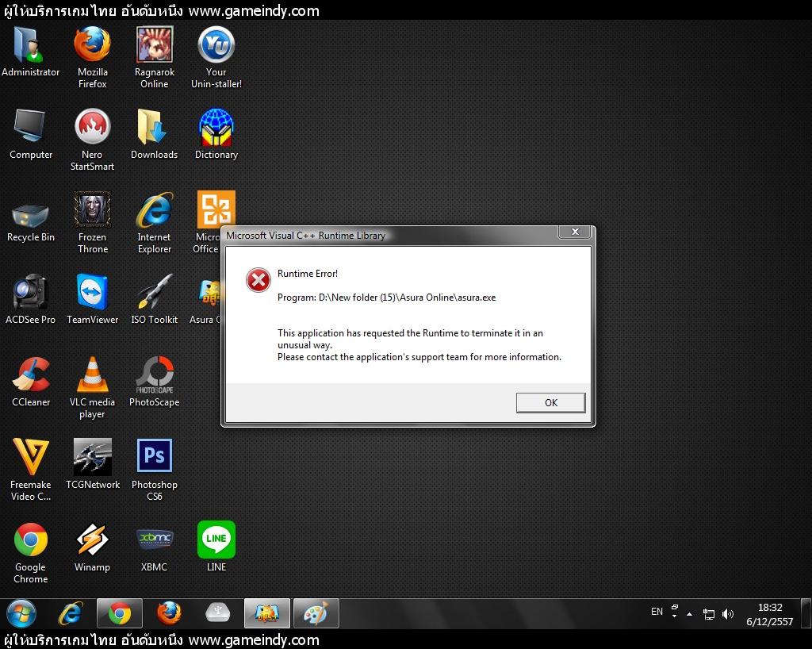
Task: Open Your Unin-staller! shortcut
Action: (216, 57)
